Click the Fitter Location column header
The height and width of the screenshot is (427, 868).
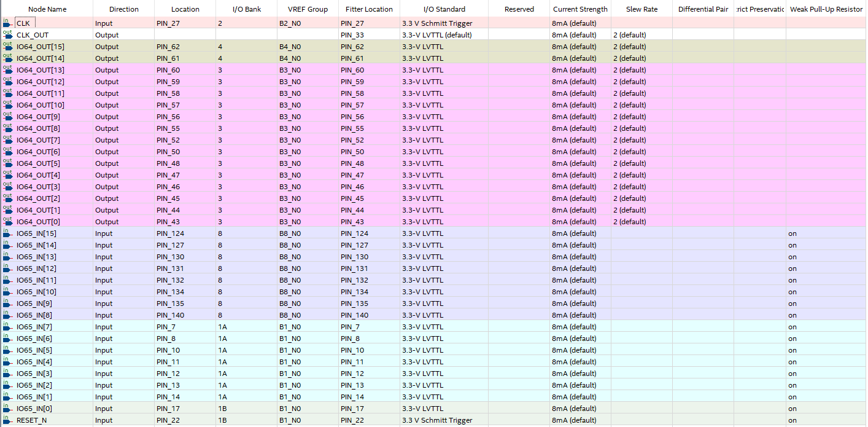point(370,9)
